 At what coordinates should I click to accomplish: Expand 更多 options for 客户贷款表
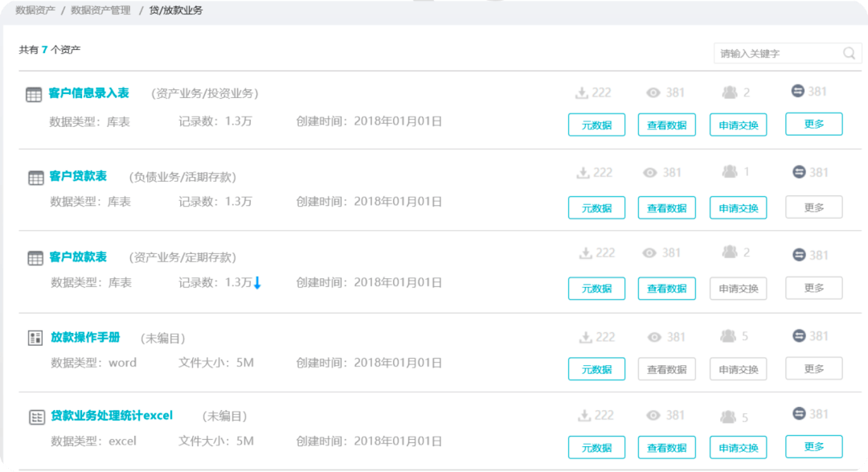point(813,207)
